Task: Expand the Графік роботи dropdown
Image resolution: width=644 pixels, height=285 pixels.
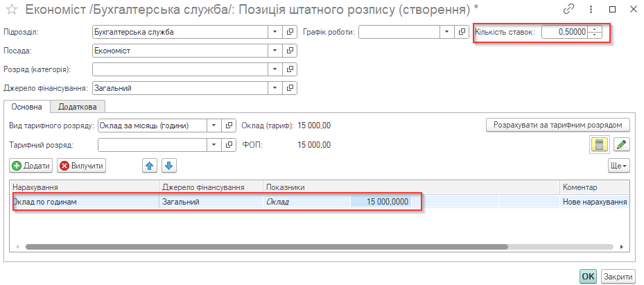Action: [x=447, y=32]
